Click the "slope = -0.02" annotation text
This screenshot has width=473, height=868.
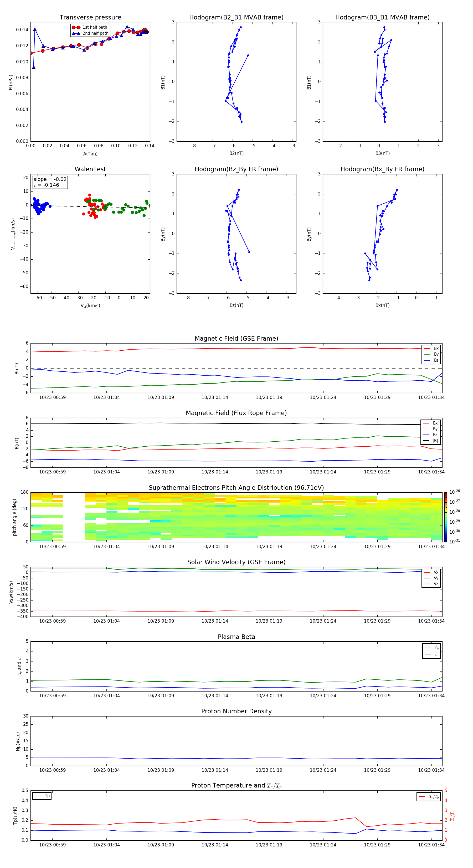pyautogui.click(x=50, y=179)
